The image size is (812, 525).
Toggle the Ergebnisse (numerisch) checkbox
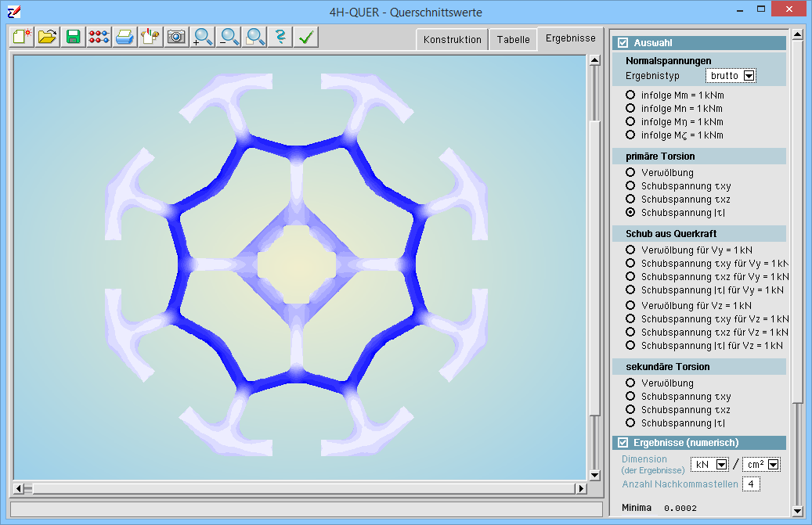[623, 443]
